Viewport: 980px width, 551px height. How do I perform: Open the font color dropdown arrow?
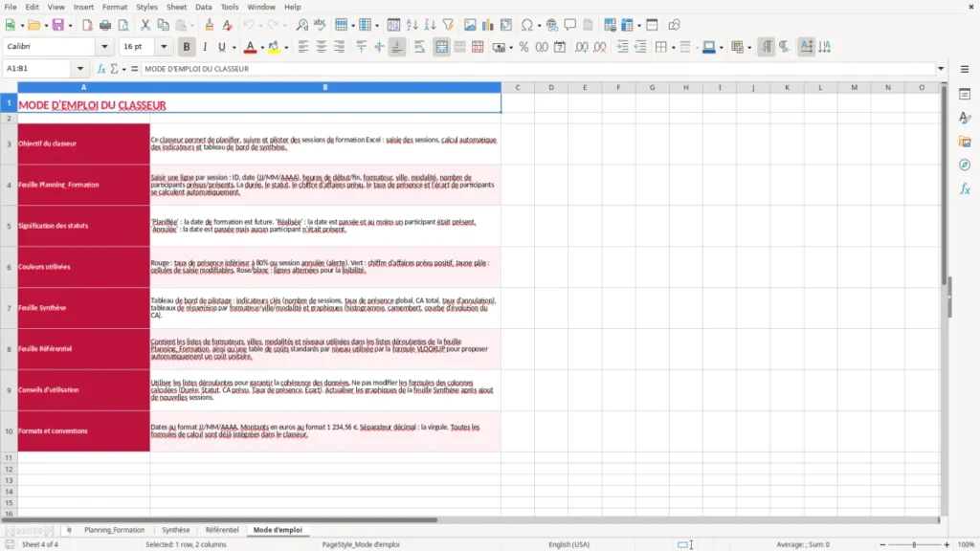click(262, 48)
